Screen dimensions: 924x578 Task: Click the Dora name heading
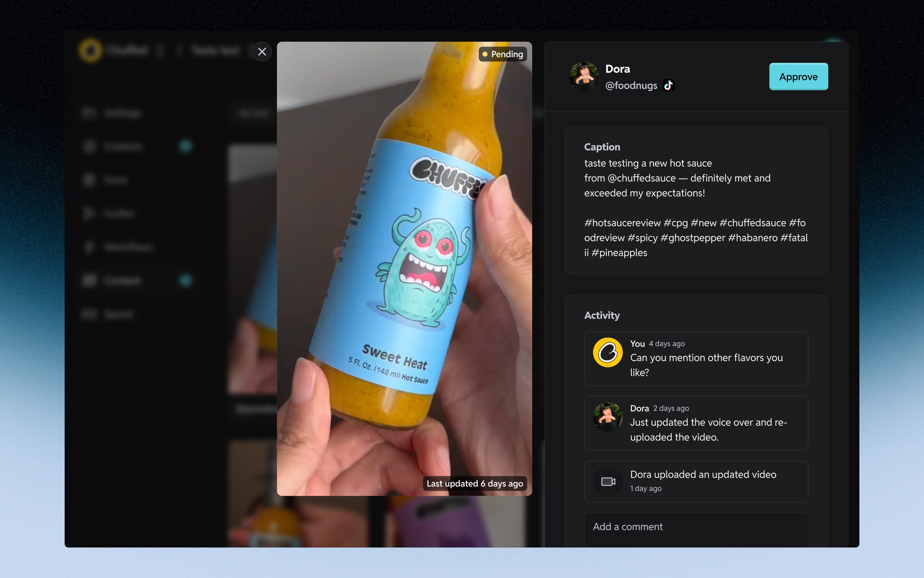coord(617,69)
